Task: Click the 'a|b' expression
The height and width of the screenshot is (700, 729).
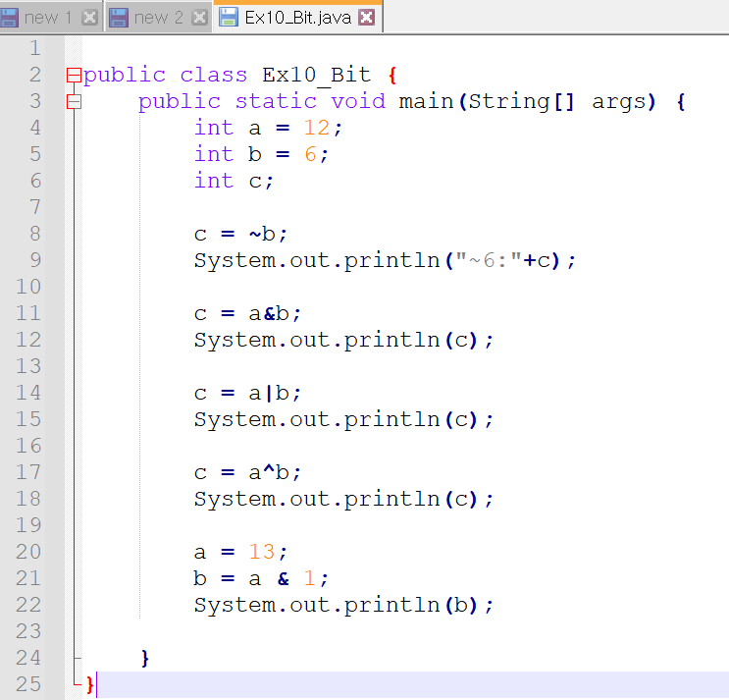Action: click(269, 393)
